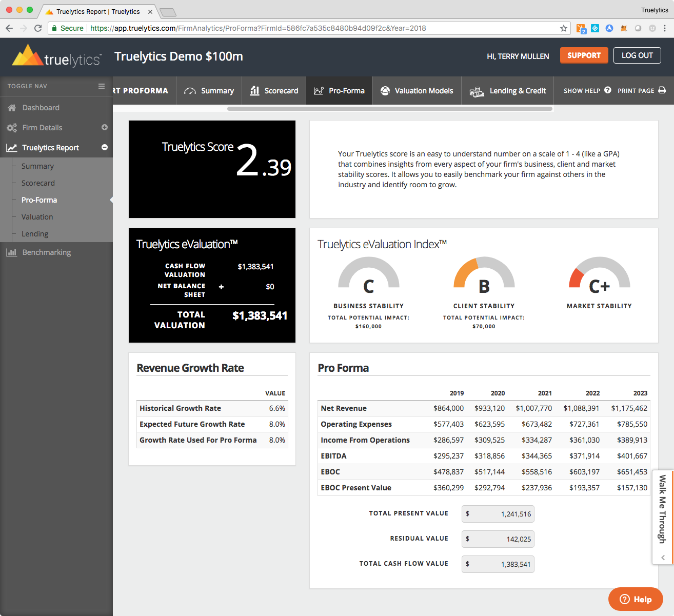Click the Total Present Value field
Image resolution: width=674 pixels, height=616 pixels.
click(498, 514)
